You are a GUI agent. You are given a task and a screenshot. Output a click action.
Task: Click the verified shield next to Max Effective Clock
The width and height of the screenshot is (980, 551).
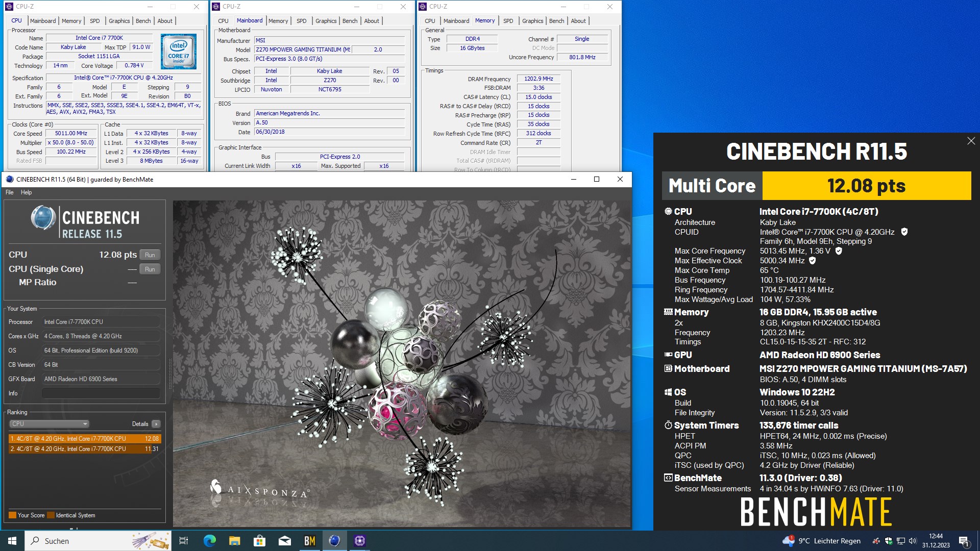pyautogui.click(x=813, y=261)
